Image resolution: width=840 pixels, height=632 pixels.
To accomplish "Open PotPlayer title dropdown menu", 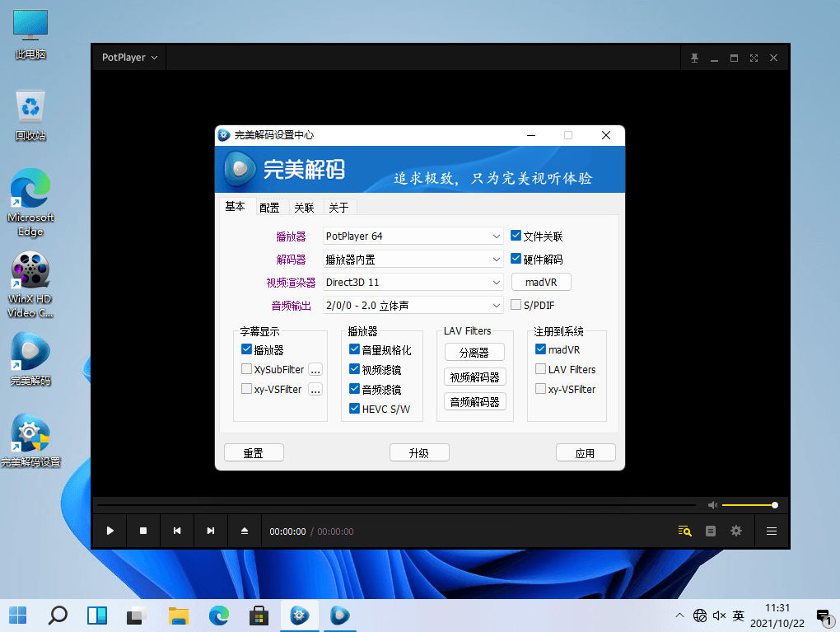I will coord(129,58).
